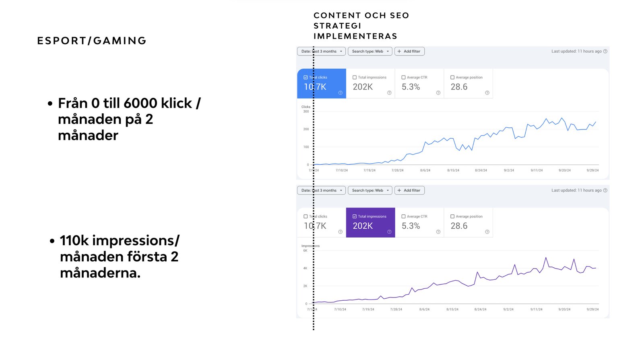Viewport: 644px width, 361px height.
Task: Click help icon on purple Total impressions card
Action: [x=389, y=232]
